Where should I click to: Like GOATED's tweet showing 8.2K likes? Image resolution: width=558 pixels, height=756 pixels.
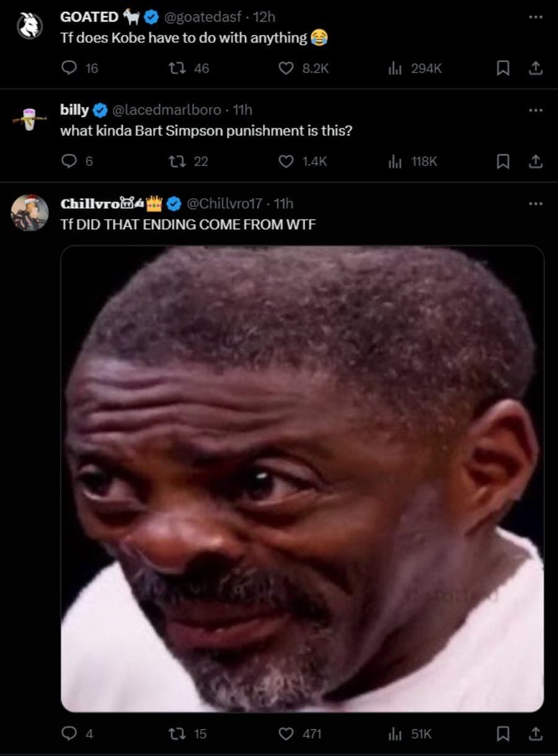tap(285, 68)
